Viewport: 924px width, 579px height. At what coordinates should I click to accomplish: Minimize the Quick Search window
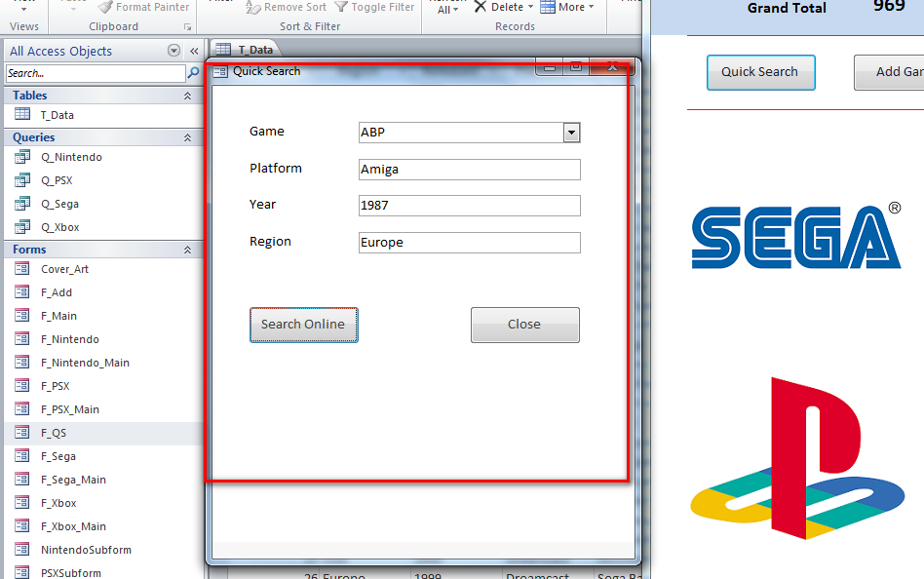pos(549,67)
